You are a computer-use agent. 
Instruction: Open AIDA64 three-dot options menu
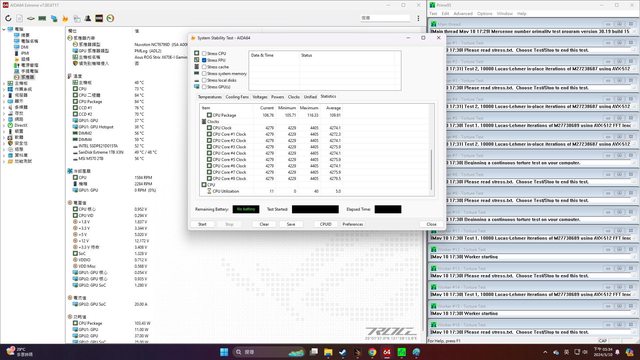coord(418,18)
